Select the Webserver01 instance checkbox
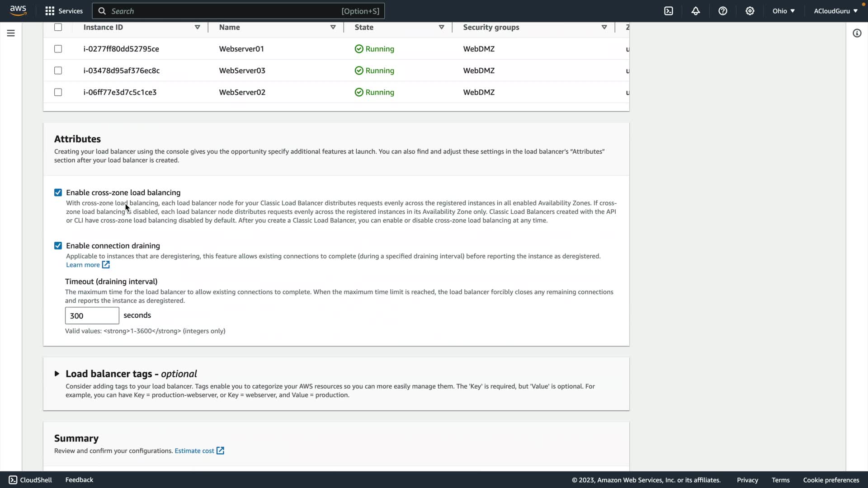This screenshot has width=868, height=488. [58, 49]
